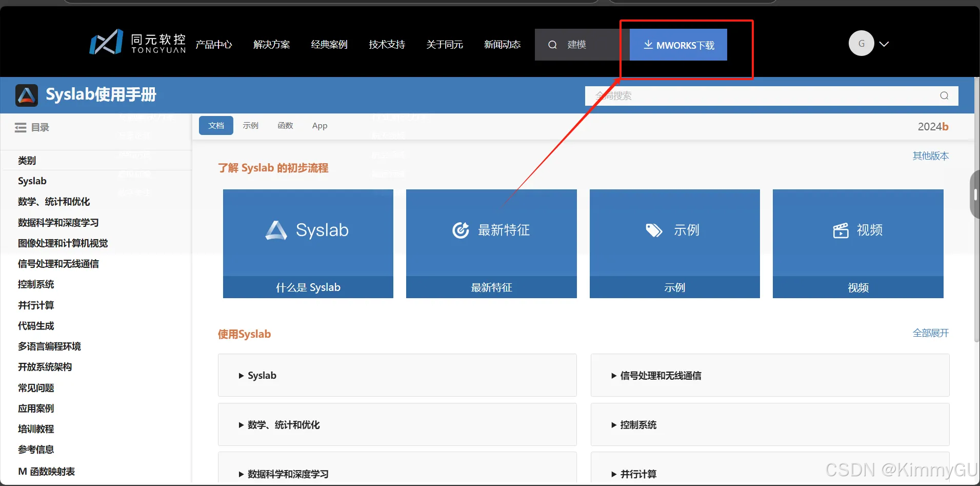Click the Tongyuan logo icon
This screenshot has width=980, height=486.
(x=106, y=42)
